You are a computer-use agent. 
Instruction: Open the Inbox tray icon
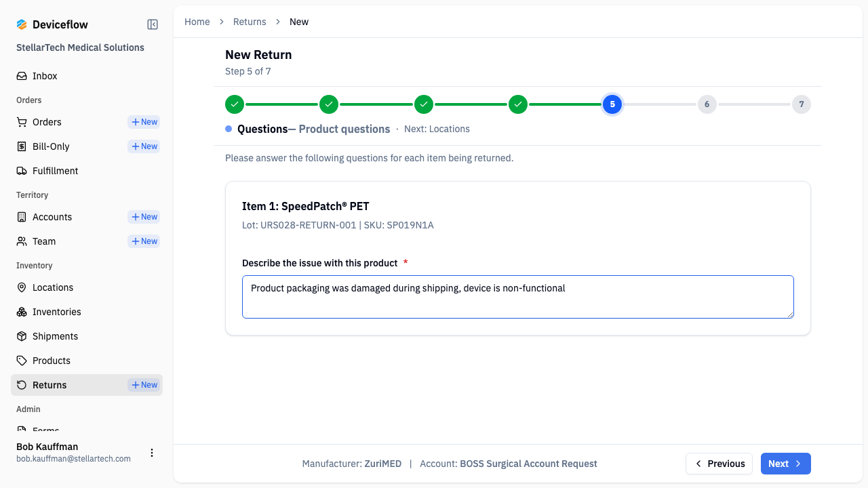coord(22,76)
